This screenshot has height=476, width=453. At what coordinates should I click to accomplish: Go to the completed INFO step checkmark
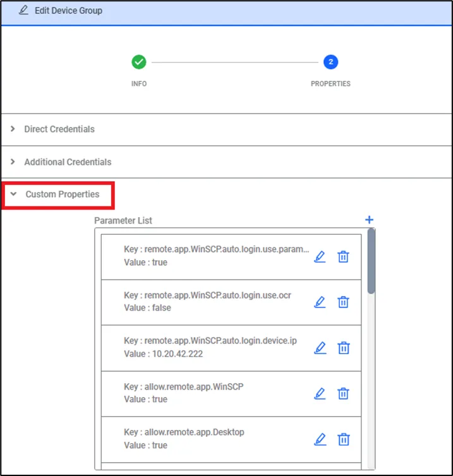click(x=139, y=62)
